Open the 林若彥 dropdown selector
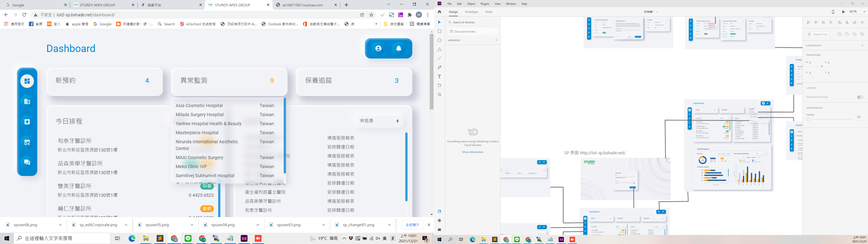Image resolution: width=868 pixels, height=244 pixels. (379, 121)
